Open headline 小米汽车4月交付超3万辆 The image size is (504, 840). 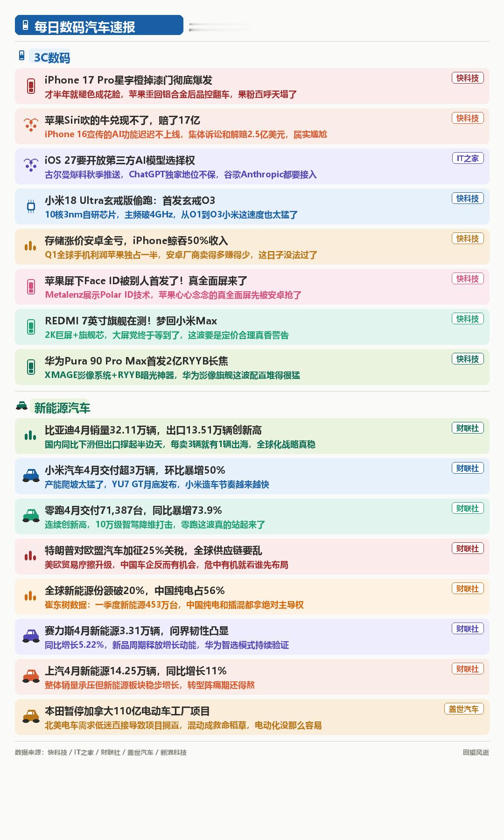click(135, 470)
